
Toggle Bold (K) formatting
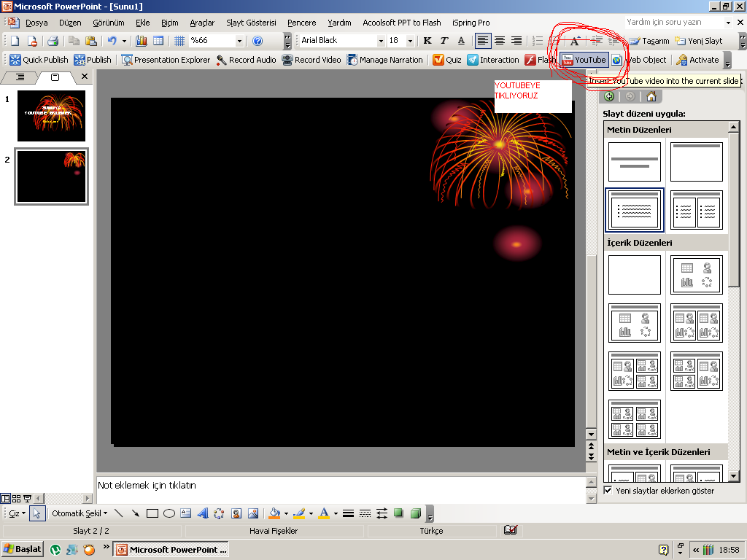[x=427, y=41]
